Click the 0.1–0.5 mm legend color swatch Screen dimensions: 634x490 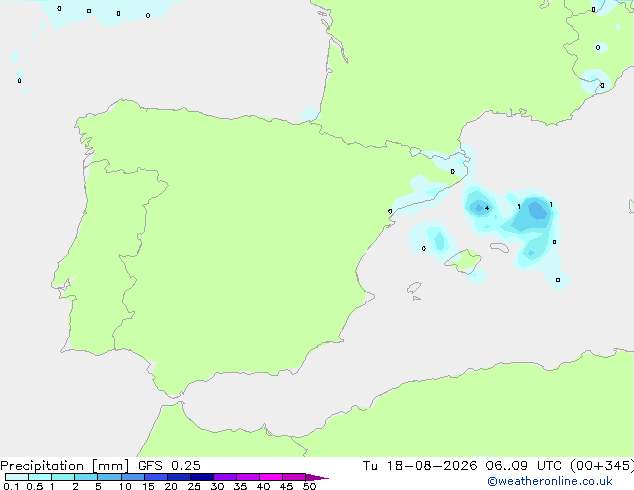tap(17, 477)
